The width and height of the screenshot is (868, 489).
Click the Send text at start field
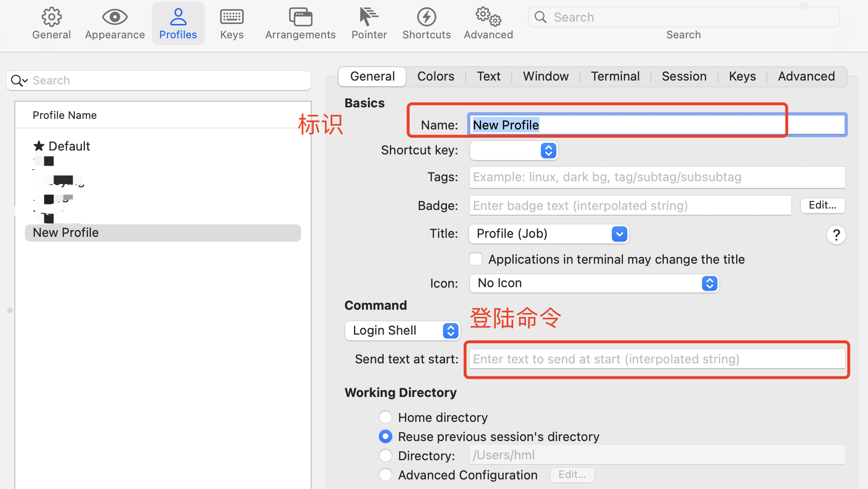657,359
